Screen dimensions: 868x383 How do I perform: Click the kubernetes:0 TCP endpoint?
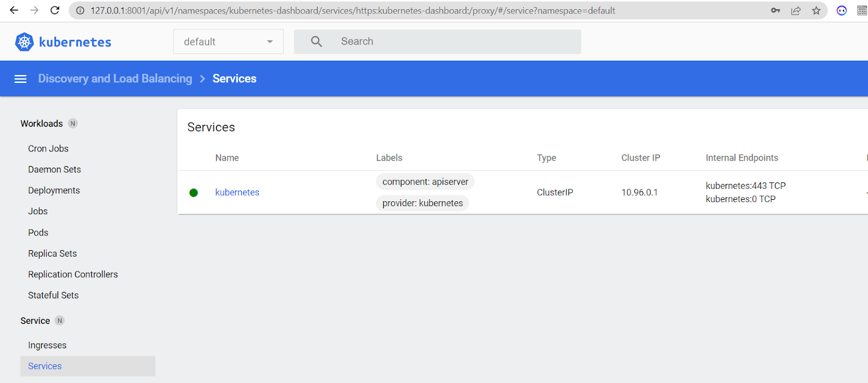click(x=741, y=199)
